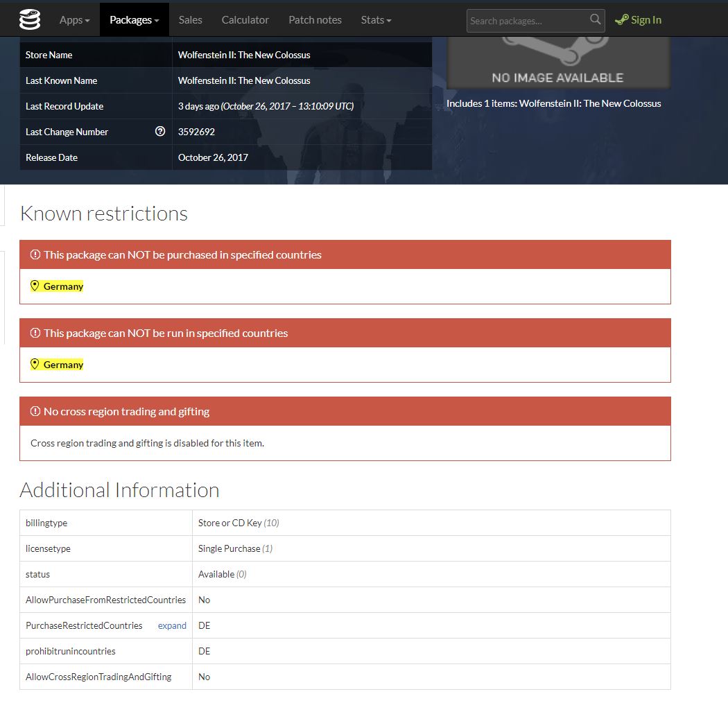This screenshot has height=703, width=728.
Task: Click the Known restrictions heading
Action: (104, 214)
